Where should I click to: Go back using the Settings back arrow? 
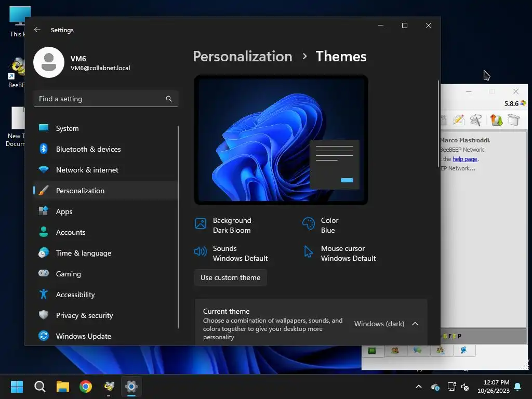coord(37,30)
